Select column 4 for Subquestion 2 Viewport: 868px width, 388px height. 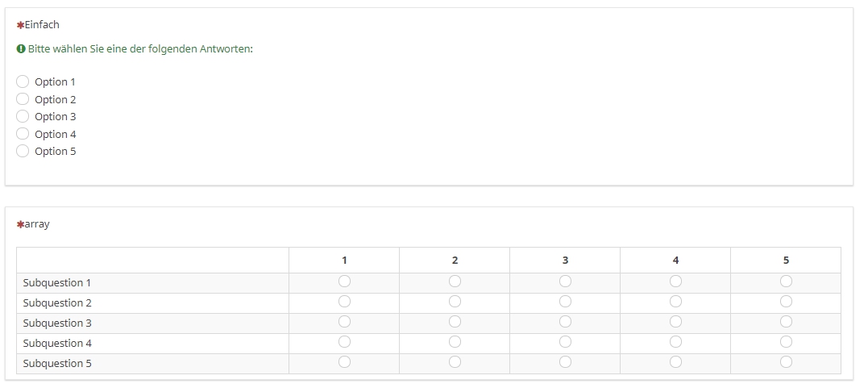pos(675,302)
